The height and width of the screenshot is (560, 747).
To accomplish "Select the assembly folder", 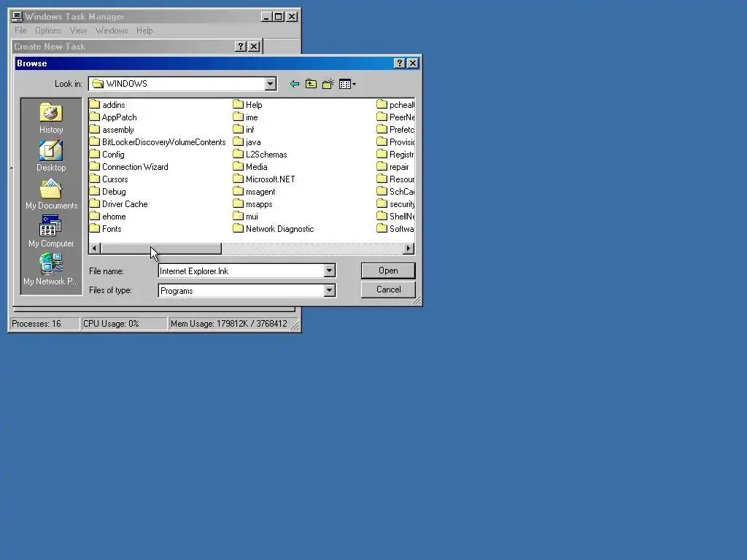I will click(112, 130).
